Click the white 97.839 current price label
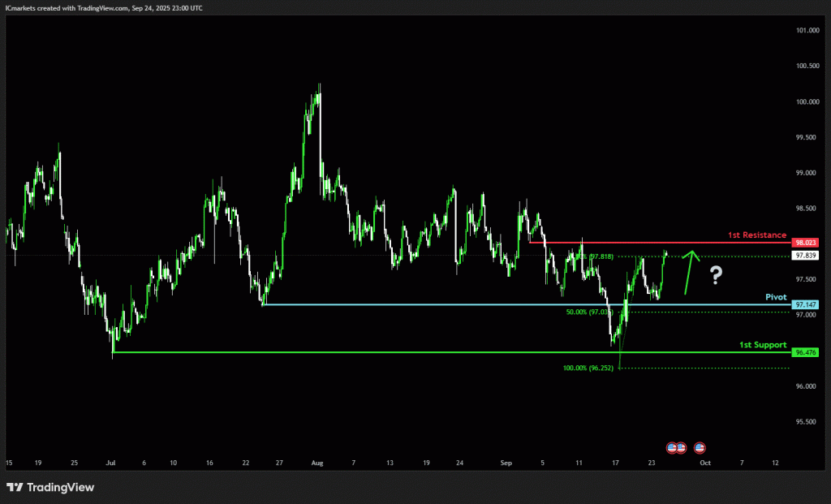Screen dimensions: 831x504 [x=805, y=255]
